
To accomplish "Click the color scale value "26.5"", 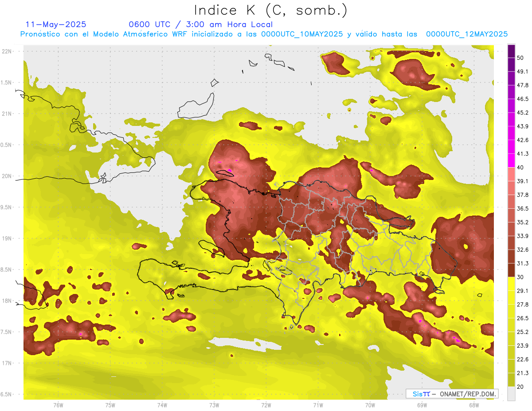I will click(x=523, y=318).
